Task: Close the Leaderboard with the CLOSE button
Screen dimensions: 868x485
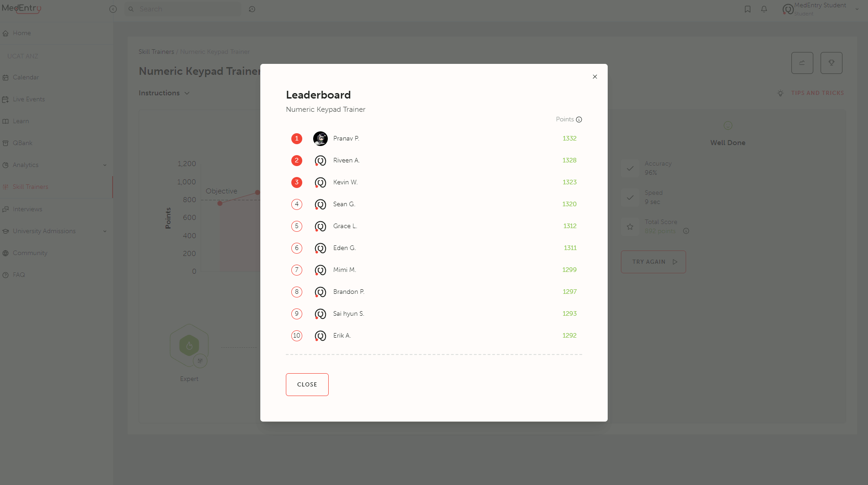Action: click(x=307, y=384)
